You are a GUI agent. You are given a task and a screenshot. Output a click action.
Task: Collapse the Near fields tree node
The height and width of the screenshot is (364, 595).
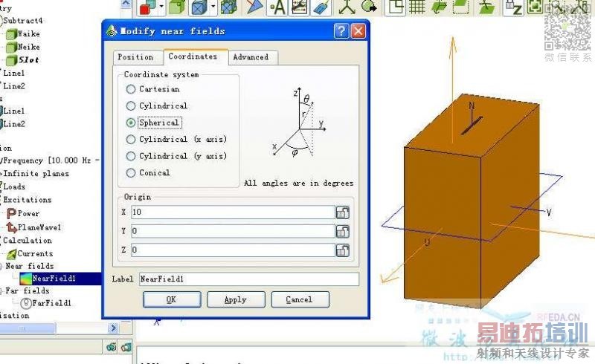1,266
